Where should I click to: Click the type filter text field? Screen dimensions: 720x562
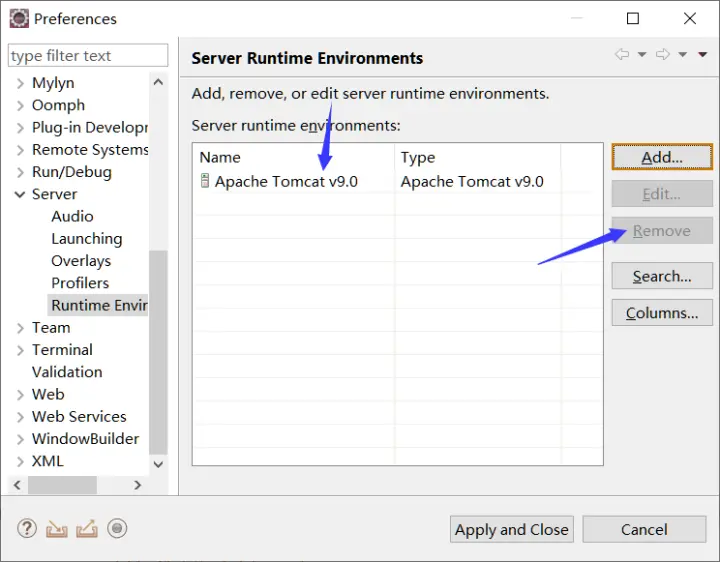tap(88, 56)
